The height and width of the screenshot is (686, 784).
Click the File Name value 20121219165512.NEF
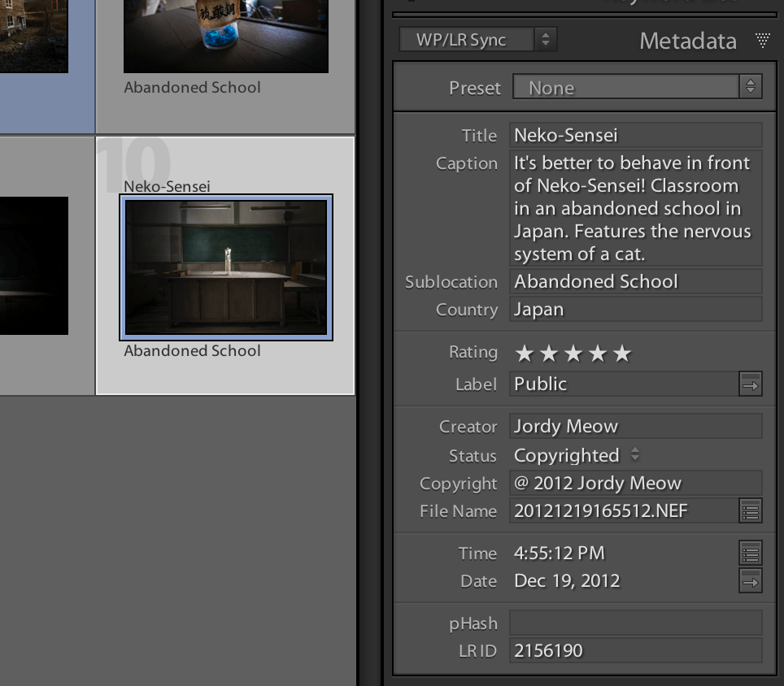(601, 510)
